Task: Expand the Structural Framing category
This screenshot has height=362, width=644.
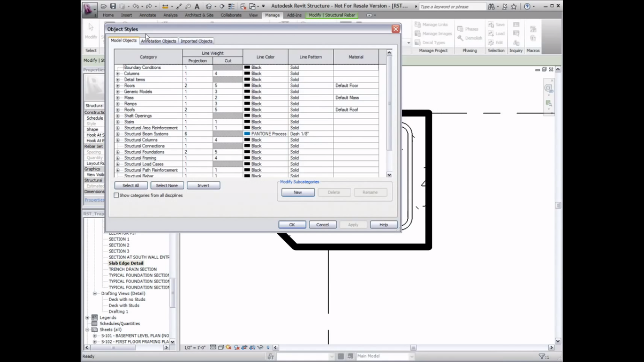Action: (x=118, y=158)
